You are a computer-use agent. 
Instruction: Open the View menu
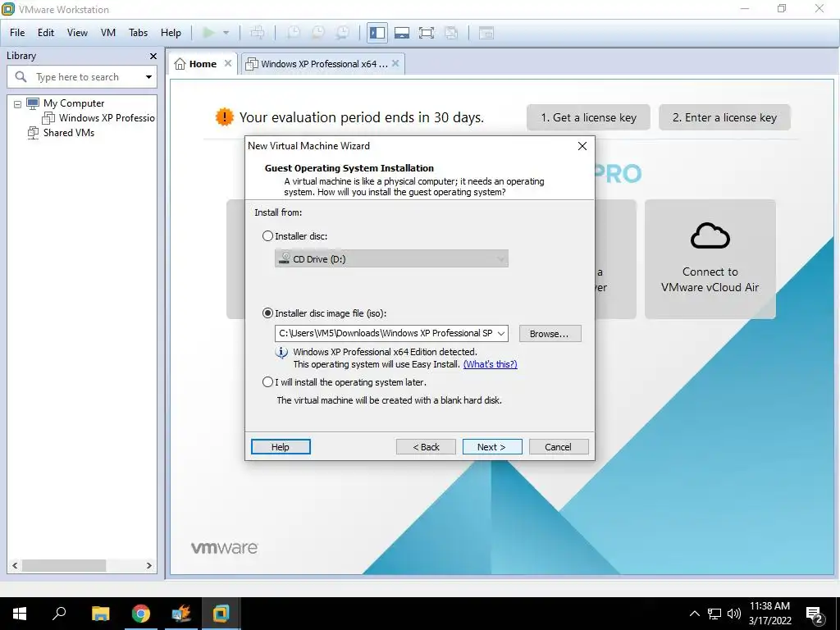(77, 33)
